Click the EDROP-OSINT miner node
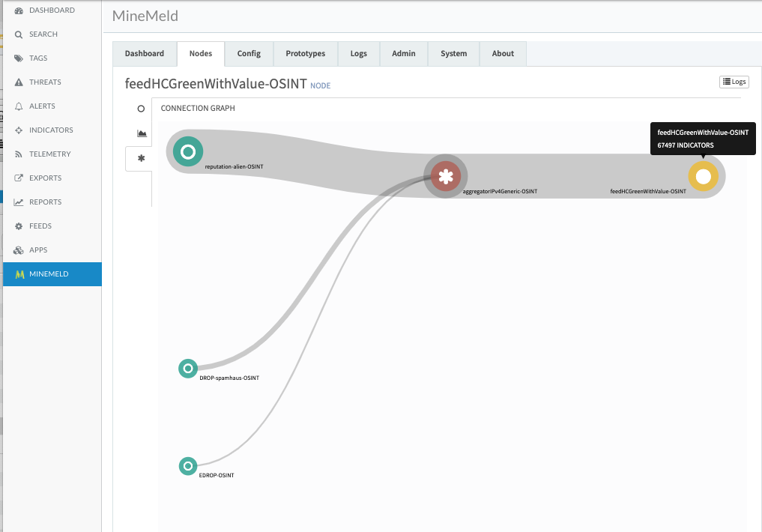762x532 pixels. pos(188,466)
